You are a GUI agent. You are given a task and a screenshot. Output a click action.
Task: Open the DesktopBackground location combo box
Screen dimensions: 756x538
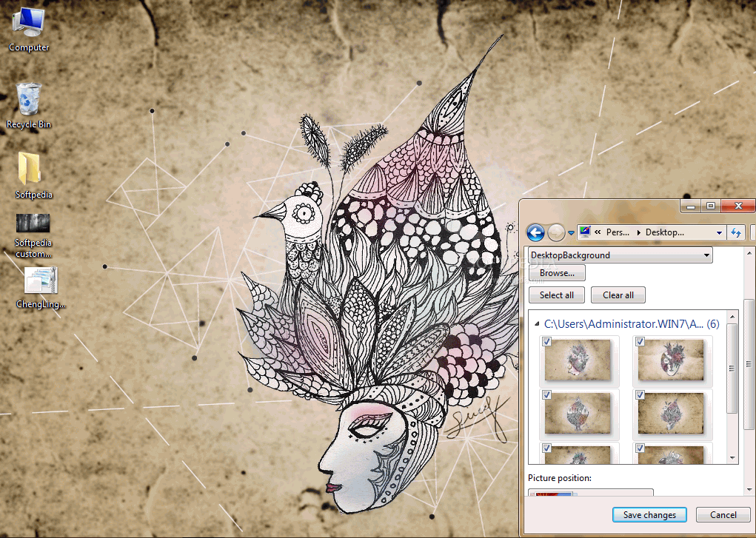tap(620, 255)
